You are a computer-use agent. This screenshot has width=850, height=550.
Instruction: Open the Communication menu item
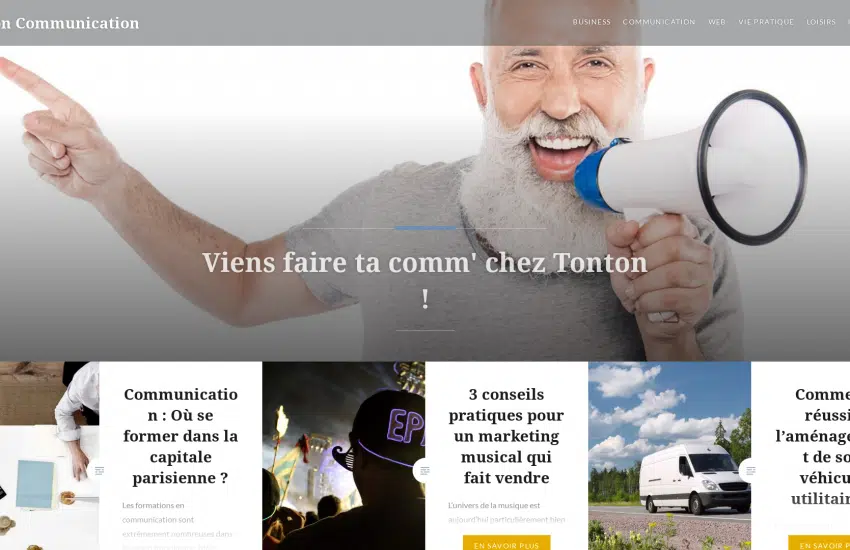(x=659, y=22)
